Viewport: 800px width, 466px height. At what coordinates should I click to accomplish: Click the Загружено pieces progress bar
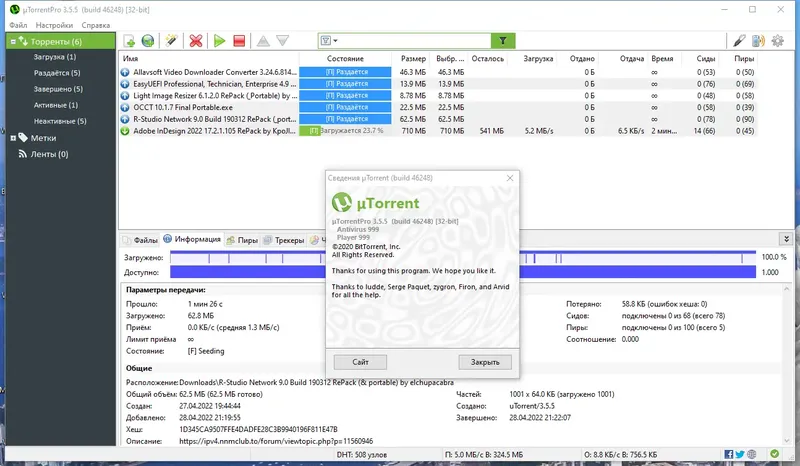(x=463, y=257)
